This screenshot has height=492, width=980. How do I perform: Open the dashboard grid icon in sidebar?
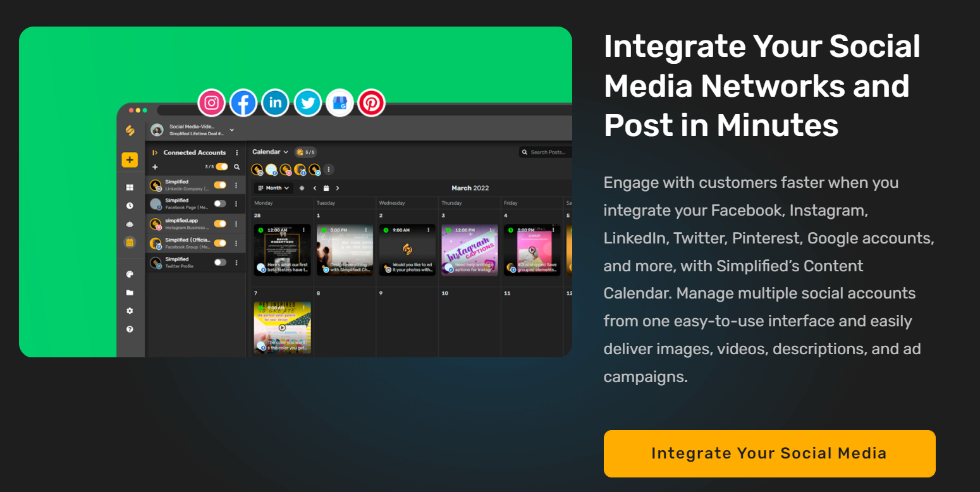(130, 188)
